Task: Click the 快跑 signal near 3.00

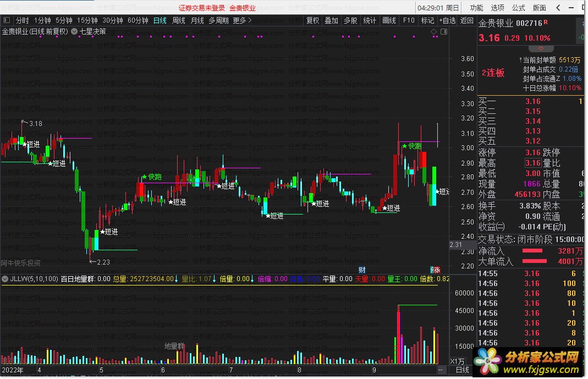Action: click(x=412, y=146)
